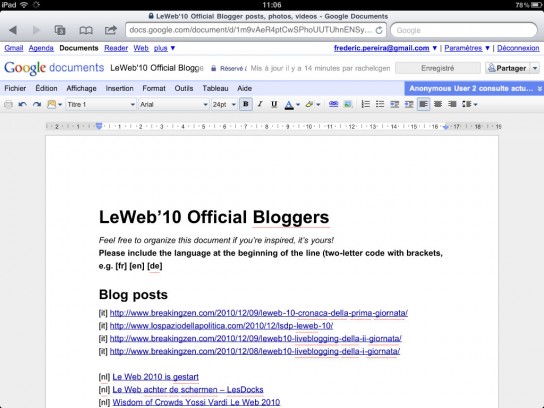Click the Partager share button

pyautogui.click(x=508, y=68)
